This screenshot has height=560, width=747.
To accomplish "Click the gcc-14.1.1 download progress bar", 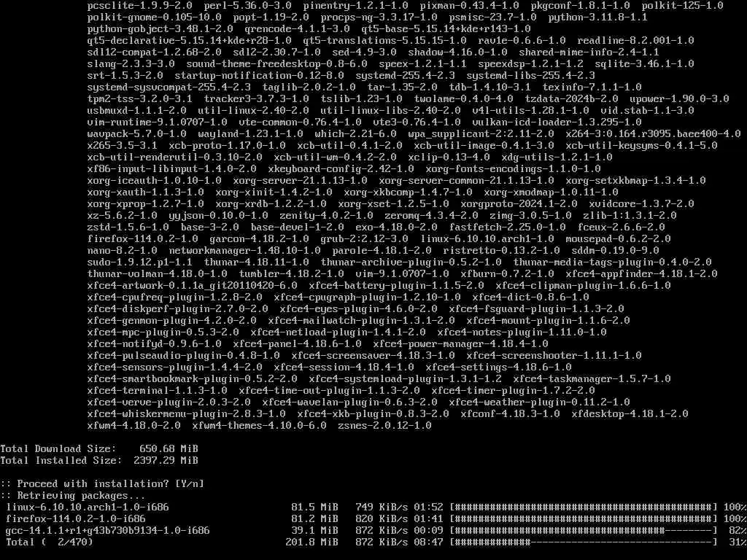I will 584,531.
